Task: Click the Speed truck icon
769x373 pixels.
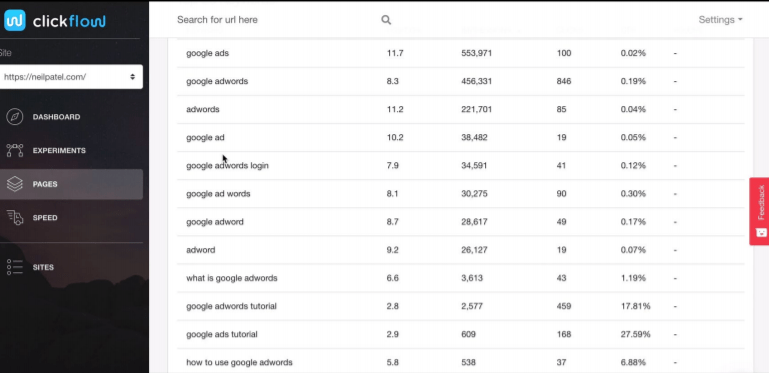Action: click(15, 218)
